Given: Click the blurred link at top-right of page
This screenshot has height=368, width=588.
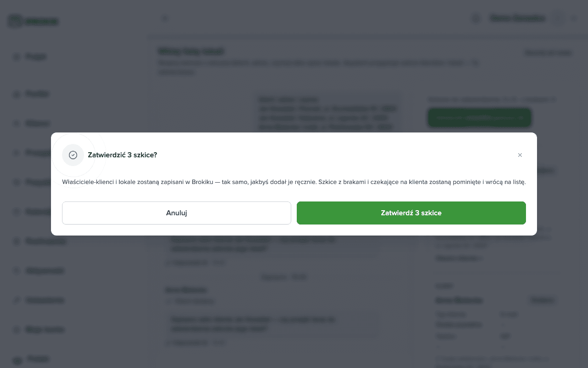Looking at the screenshot, I should (x=548, y=53).
